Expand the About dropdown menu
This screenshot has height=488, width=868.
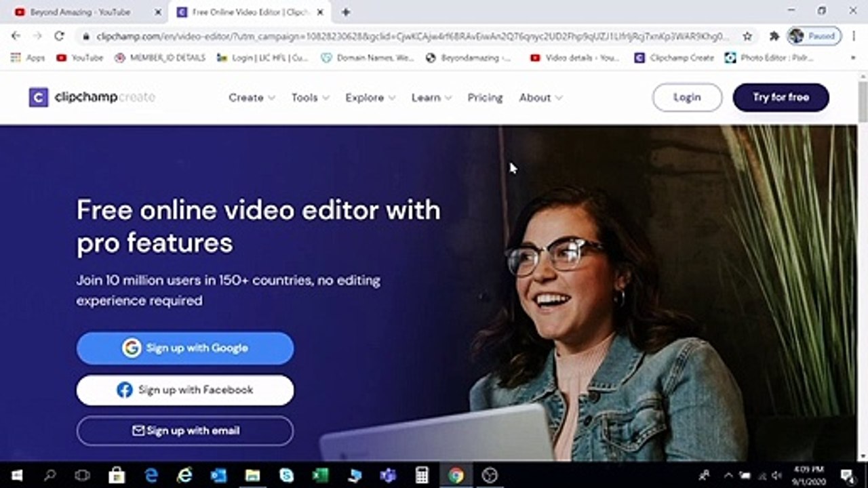click(x=540, y=98)
